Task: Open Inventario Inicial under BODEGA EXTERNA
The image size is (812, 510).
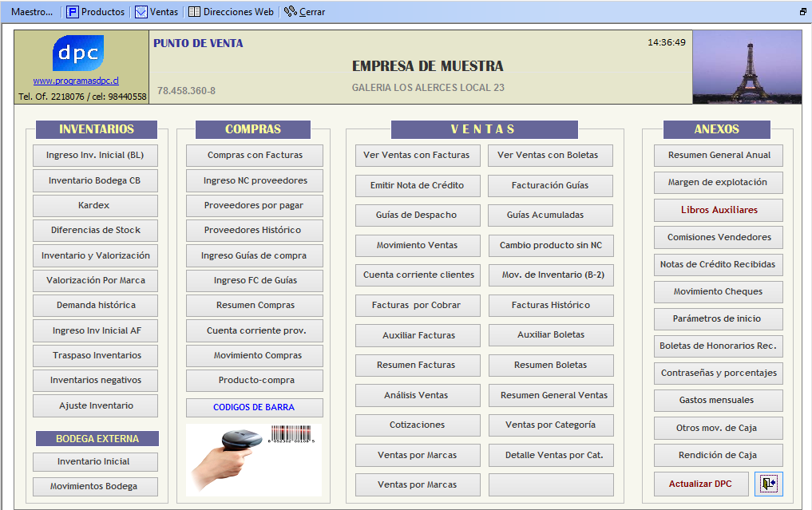Action: [x=94, y=461]
